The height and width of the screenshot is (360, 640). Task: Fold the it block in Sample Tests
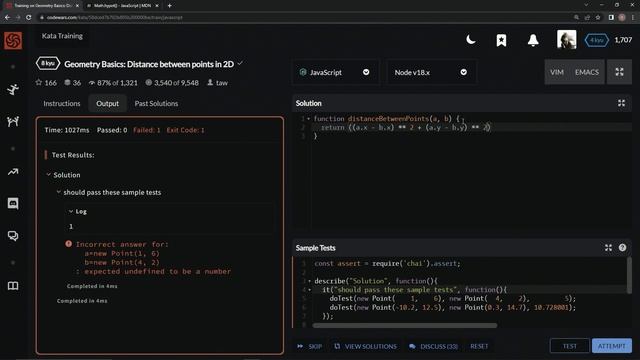309,290
